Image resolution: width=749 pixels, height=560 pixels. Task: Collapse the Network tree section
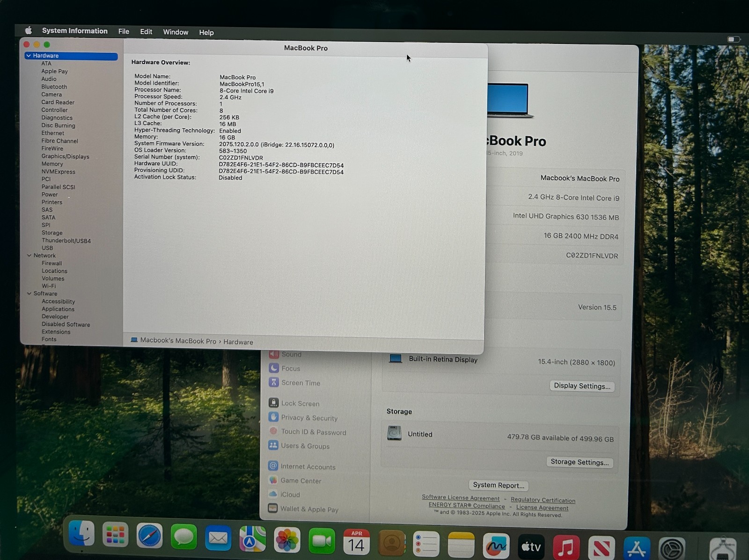29,255
